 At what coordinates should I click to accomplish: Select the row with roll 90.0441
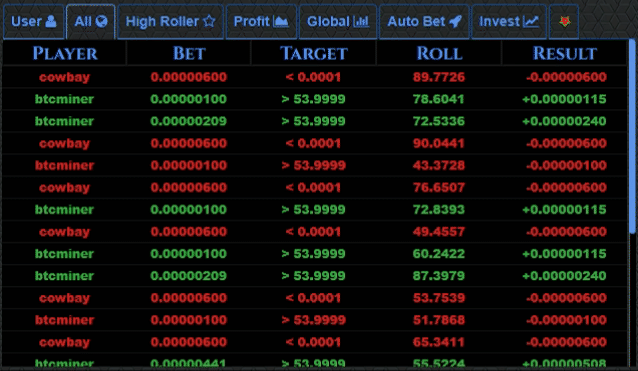pos(315,143)
